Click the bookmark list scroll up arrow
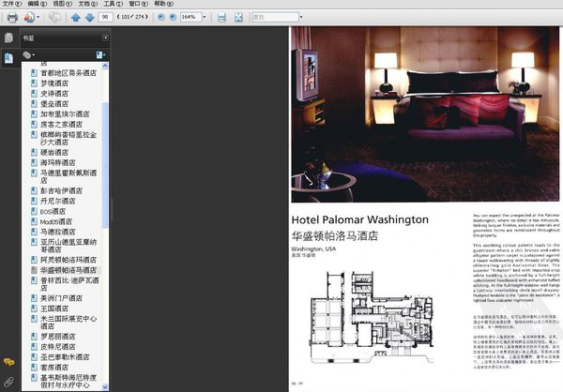The image size is (563, 392). (105, 66)
